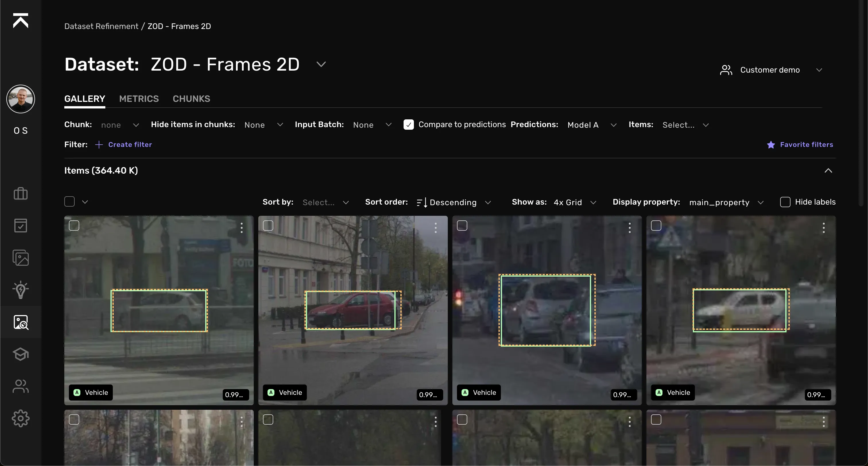This screenshot has width=868, height=466.
Task: Open the settings gear sidebar icon
Action: click(21, 418)
